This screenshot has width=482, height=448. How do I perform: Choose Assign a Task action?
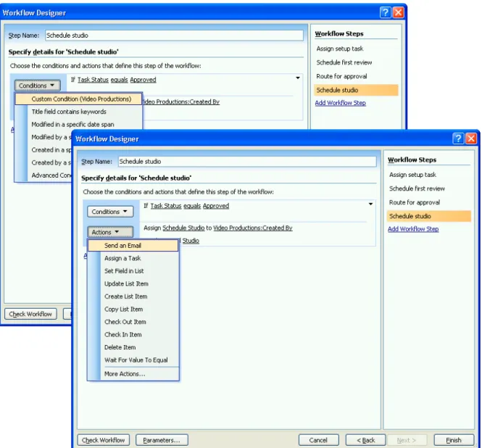pyautogui.click(x=133, y=258)
